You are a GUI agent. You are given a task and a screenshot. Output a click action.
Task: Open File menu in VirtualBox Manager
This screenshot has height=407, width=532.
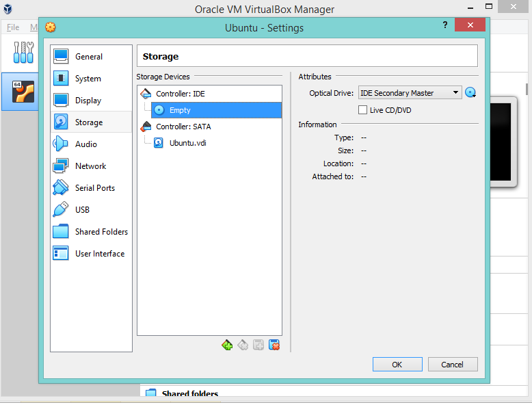point(13,27)
